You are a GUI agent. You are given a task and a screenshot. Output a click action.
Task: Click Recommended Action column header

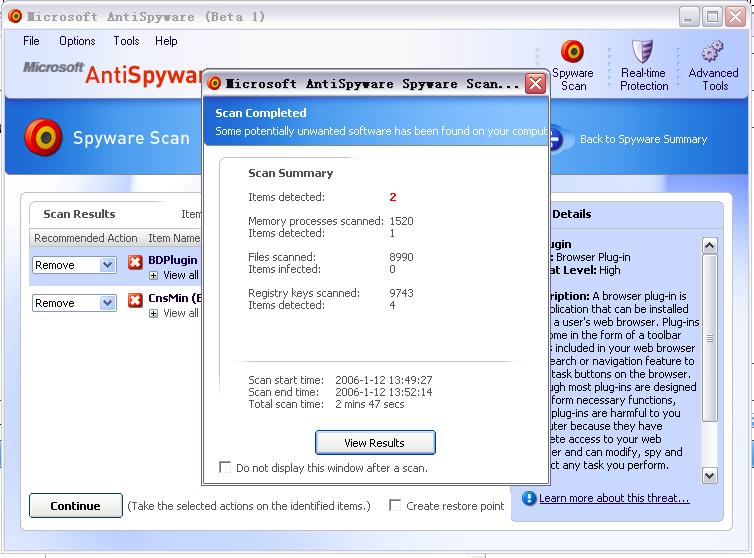point(86,238)
